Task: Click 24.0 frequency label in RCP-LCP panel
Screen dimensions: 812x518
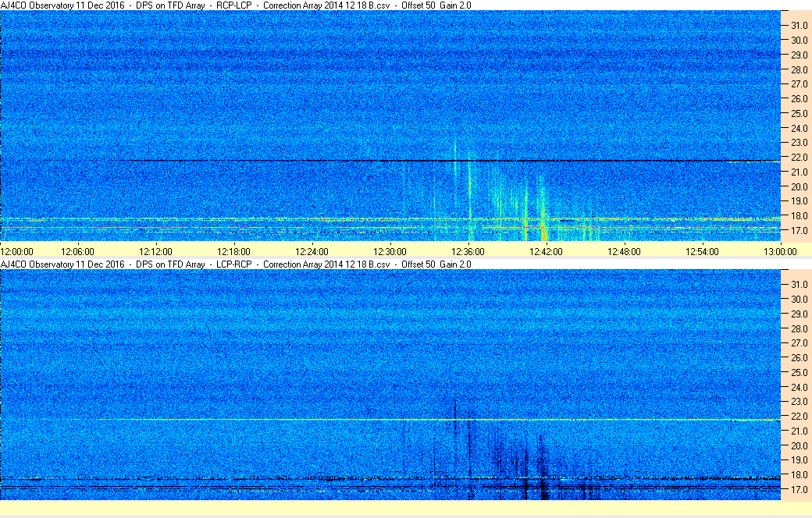Action: pos(799,128)
